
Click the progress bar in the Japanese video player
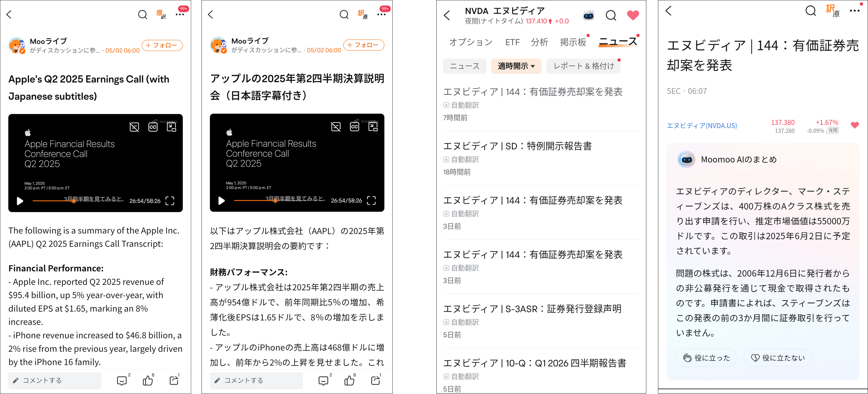pyautogui.click(x=280, y=201)
